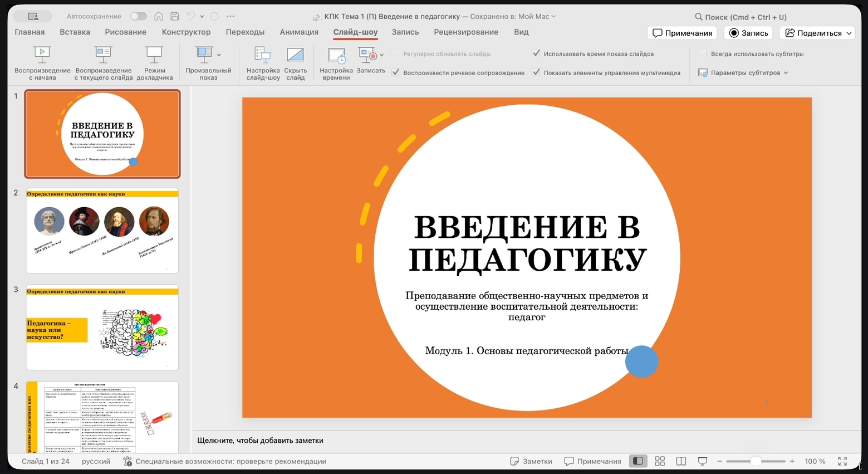This screenshot has height=474, width=868.
Task: Open the 100 % zoom level
Action: click(815, 461)
